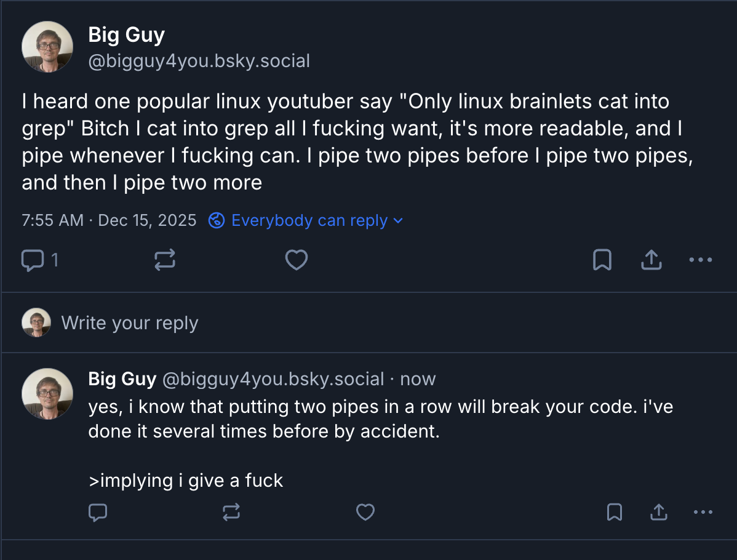The height and width of the screenshot is (560, 737).
Task: Open more options on main post
Action: pyautogui.click(x=700, y=261)
